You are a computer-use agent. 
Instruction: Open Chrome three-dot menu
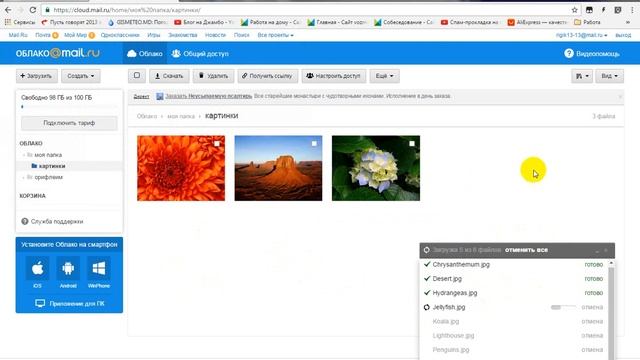632,10
